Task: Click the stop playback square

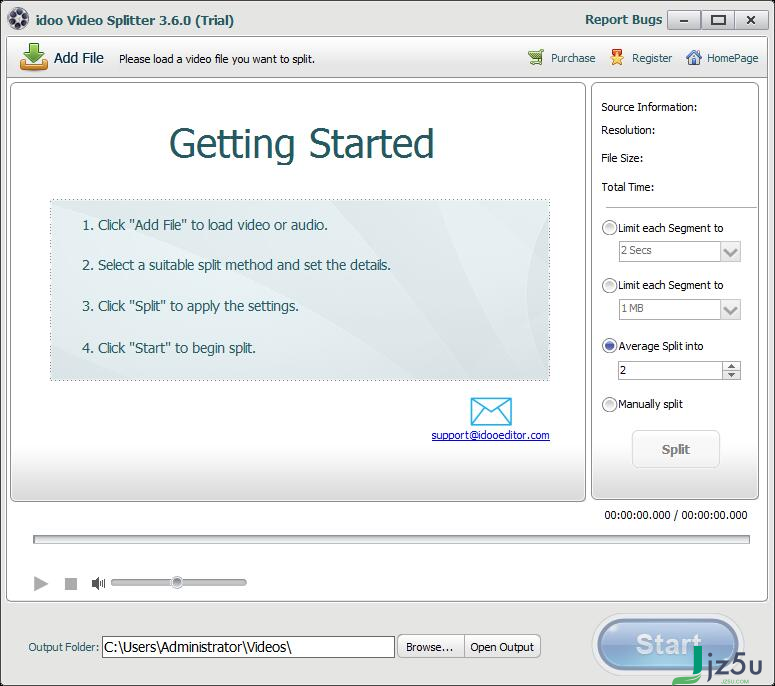Action: pyautogui.click(x=71, y=584)
